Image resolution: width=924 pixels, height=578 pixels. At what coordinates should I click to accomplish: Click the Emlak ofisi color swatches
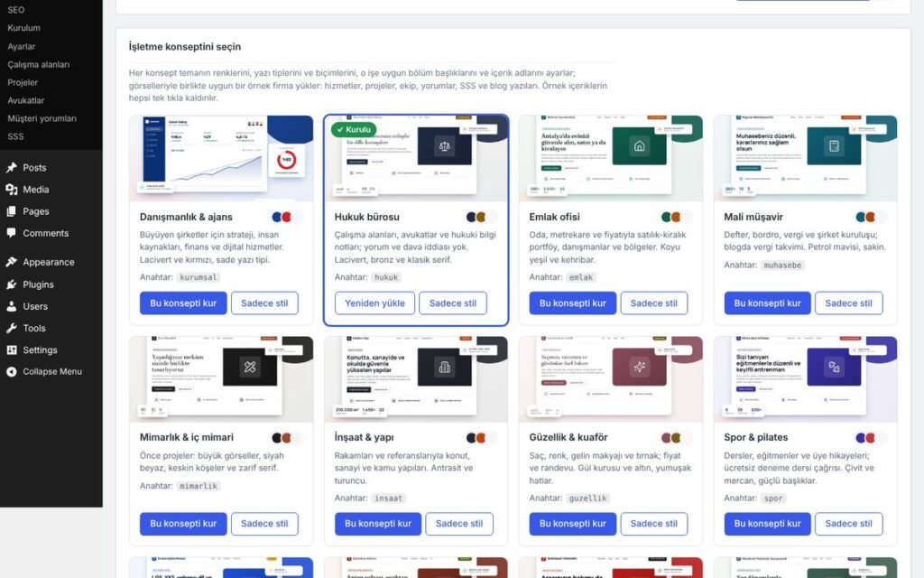(677, 217)
